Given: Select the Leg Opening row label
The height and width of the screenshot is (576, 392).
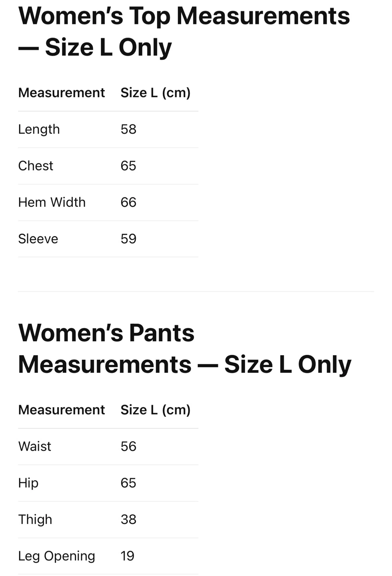Looking at the screenshot, I should pos(57,556).
